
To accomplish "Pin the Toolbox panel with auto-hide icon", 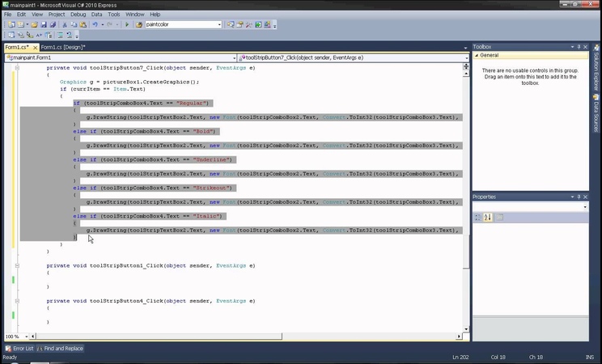I will point(579,47).
